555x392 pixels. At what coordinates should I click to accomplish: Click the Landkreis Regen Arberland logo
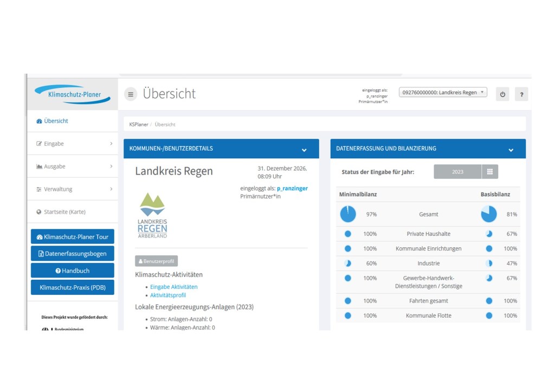pos(152,215)
